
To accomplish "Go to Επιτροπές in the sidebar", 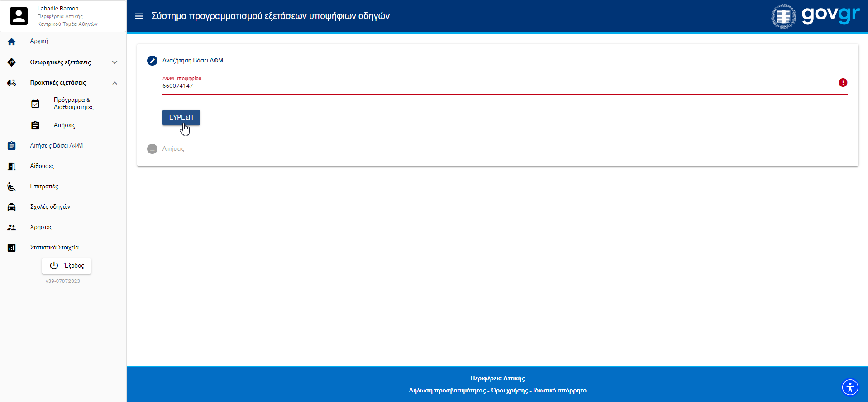I will 44,187.
